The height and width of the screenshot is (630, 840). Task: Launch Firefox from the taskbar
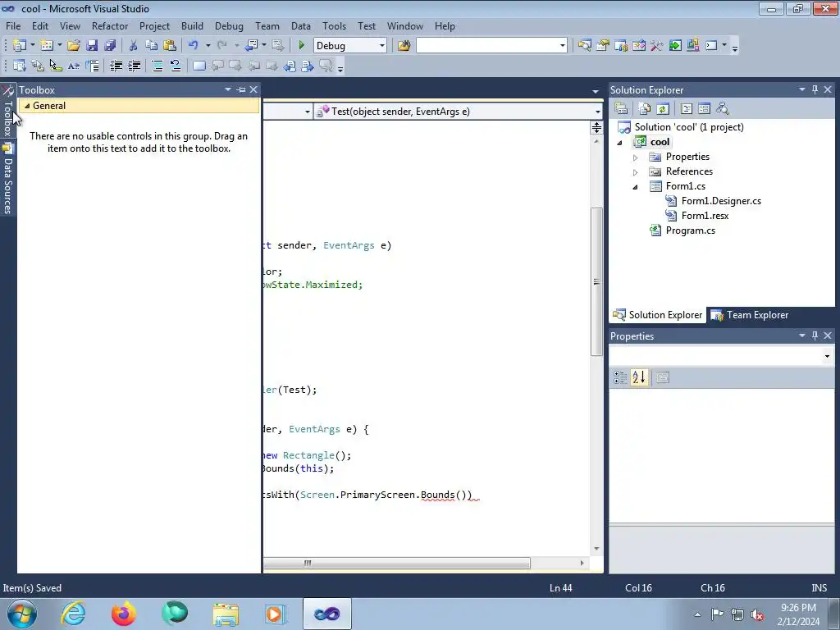(x=124, y=614)
